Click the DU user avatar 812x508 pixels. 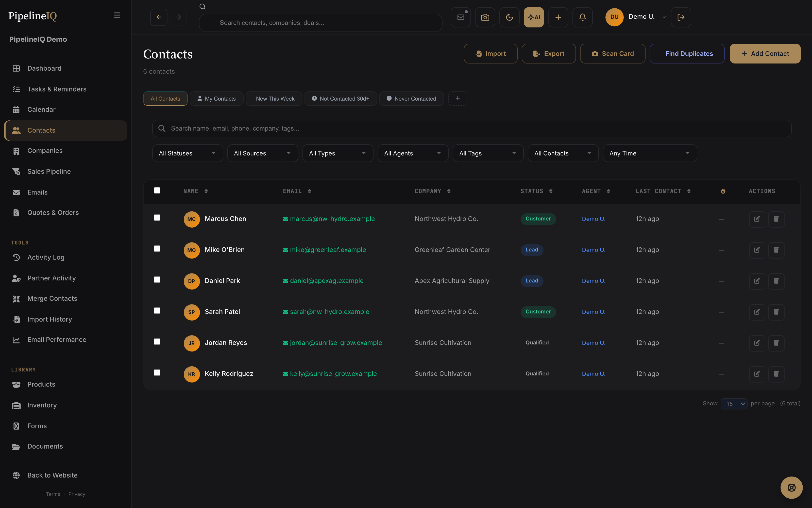pyautogui.click(x=614, y=17)
